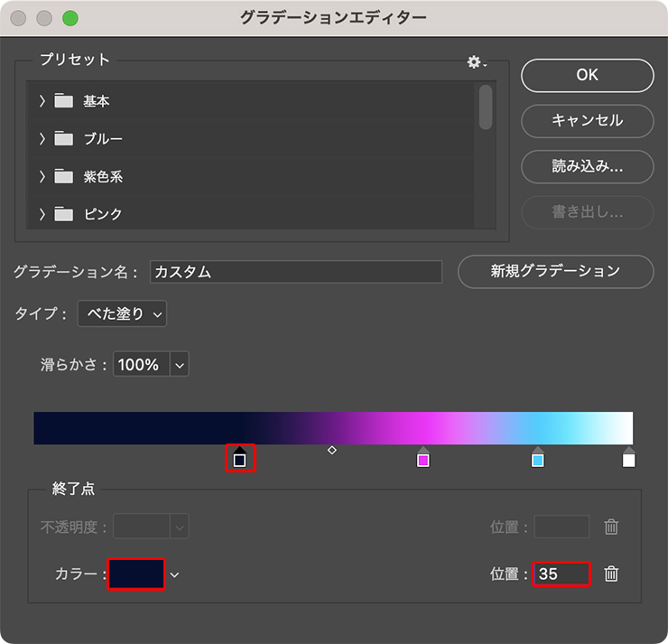The image size is (668, 644).
Task: Select the midpoint diamond below gradient bar
Action: pos(332,450)
